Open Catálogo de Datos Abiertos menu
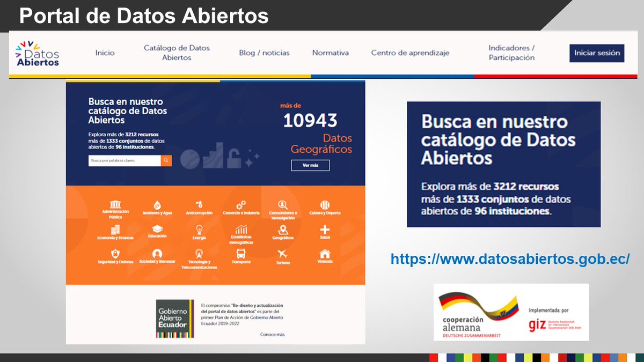The width and height of the screenshot is (644, 362). click(177, 53)
